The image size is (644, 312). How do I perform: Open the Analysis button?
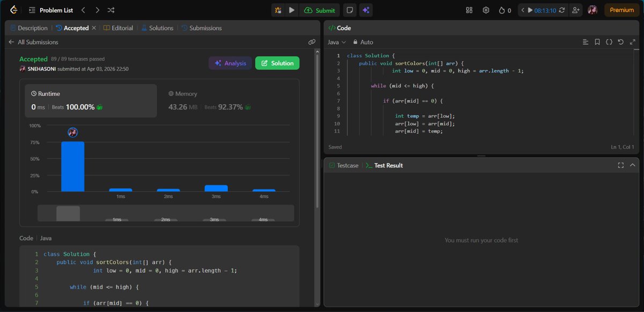[x=230, y=63]
